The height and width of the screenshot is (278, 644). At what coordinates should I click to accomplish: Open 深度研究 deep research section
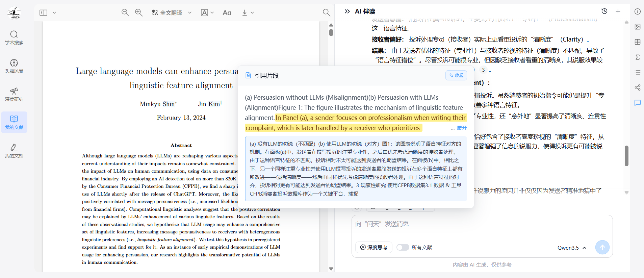point(14,94)
